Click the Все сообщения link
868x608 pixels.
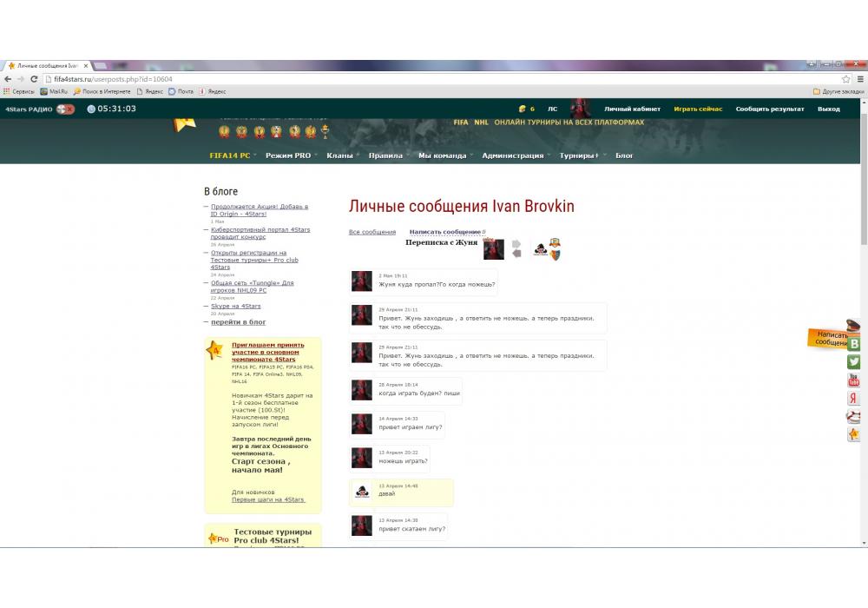(x=372, y=232)
